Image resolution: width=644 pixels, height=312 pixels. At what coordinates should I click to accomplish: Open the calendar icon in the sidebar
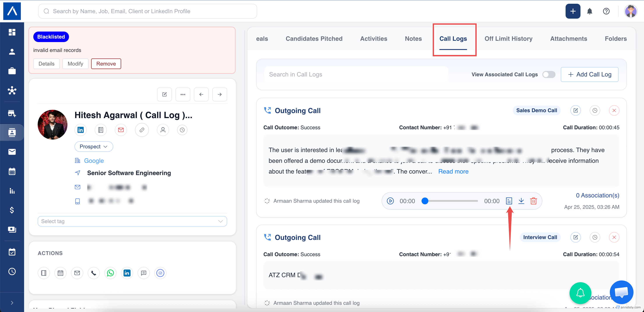12,171
